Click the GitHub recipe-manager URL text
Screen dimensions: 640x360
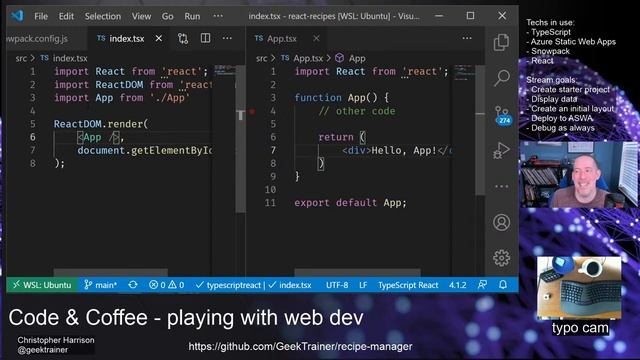click(300, 347)
